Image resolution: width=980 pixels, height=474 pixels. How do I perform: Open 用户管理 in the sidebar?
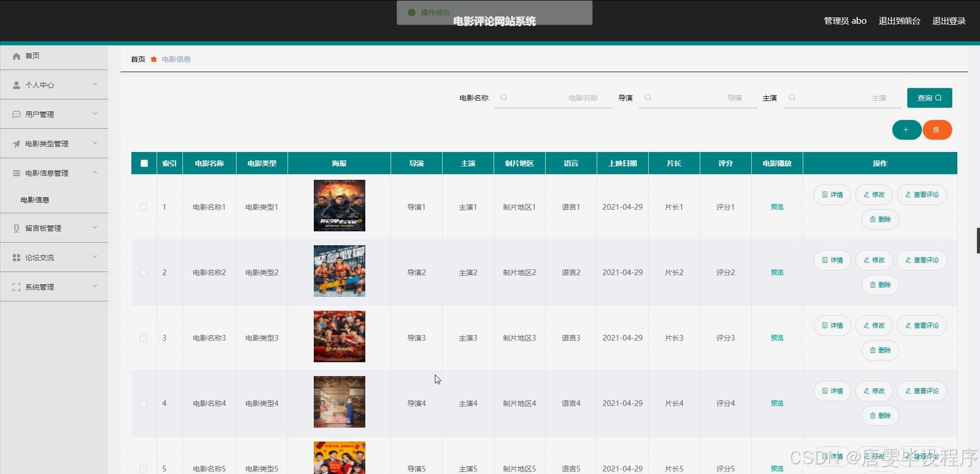(x=54, y=114)
